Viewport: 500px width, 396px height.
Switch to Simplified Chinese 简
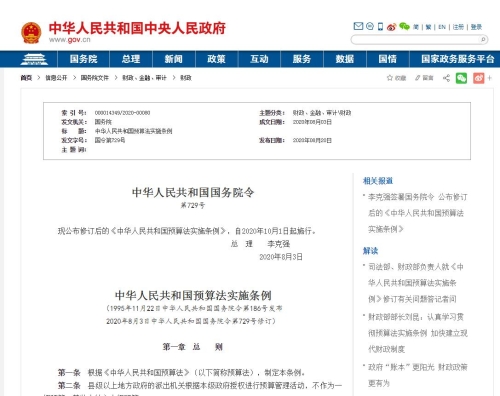[416, 27]
